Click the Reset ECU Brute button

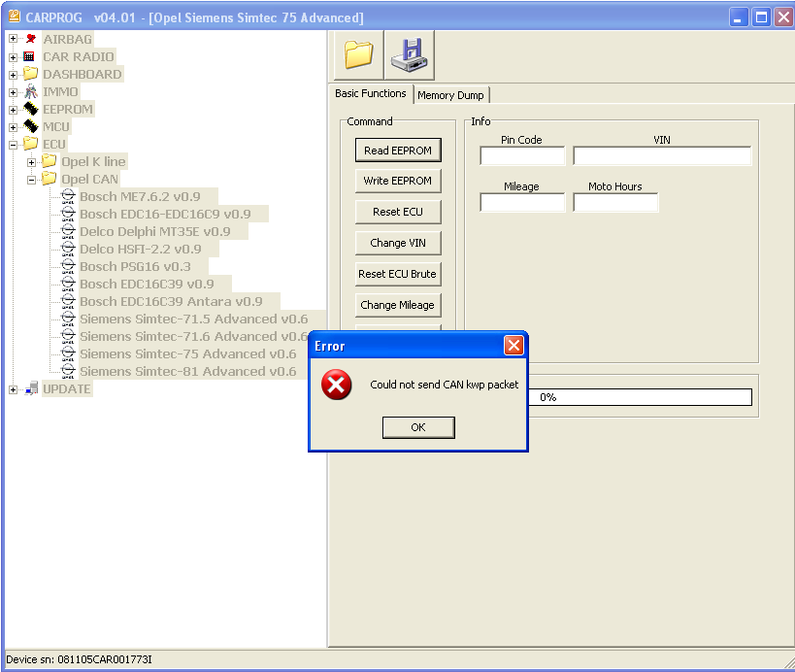pyautogui.click(x=398, y=274)
